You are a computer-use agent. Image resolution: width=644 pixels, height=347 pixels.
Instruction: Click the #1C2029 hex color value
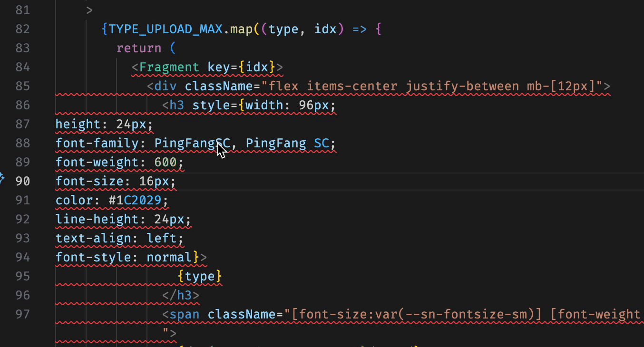click(x=138, y=200)
